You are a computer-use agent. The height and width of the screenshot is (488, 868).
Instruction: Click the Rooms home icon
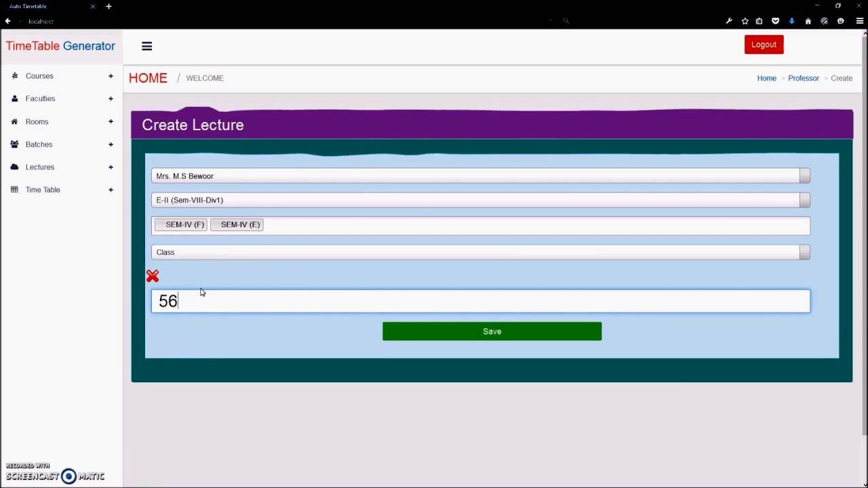pyautogui.click(x=15, y=122)
